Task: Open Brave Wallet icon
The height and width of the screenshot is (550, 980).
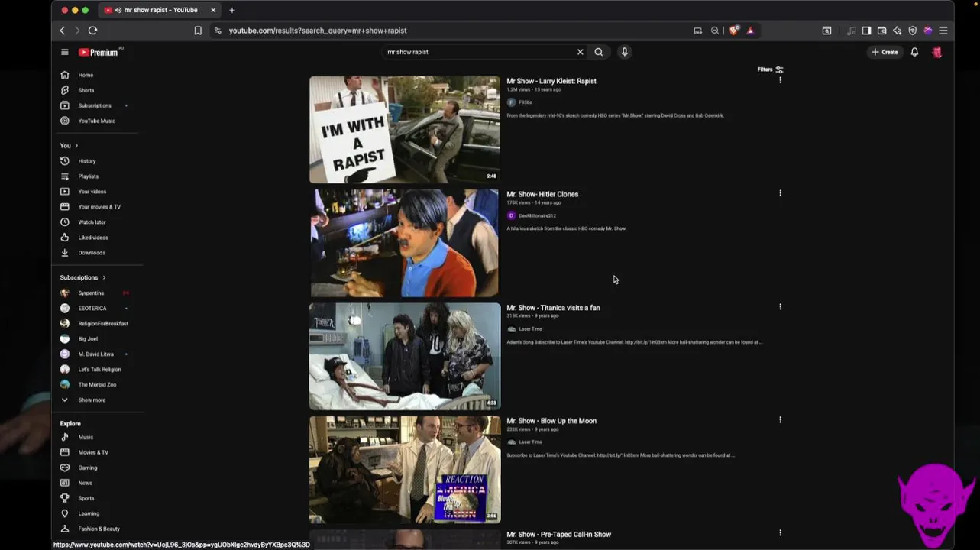Action: (x=881, y=31)
